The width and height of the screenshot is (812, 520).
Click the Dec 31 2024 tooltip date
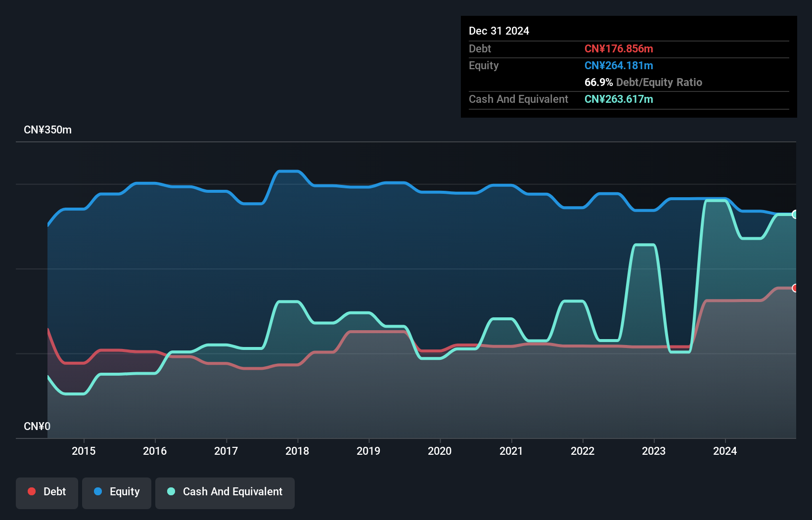tap(499, 31)
